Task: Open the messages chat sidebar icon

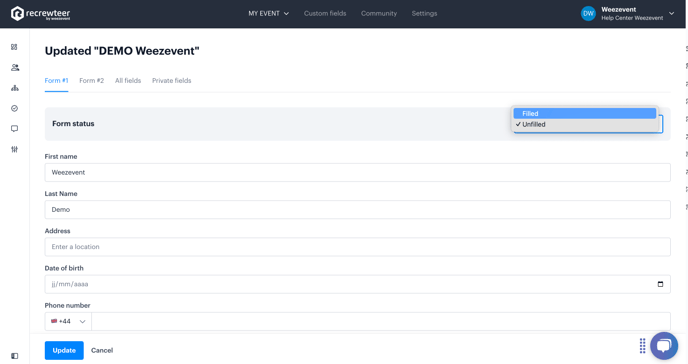Action: (x=14, y=128)
